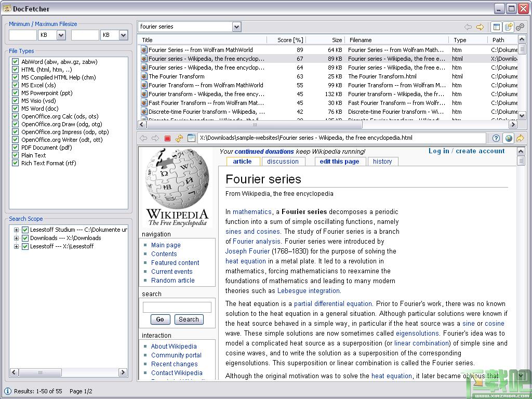The height and width of the screenshot is (399, 532).
Task: Open the minimum filesize unit dropdown
Action: click(x=61, y=35)
